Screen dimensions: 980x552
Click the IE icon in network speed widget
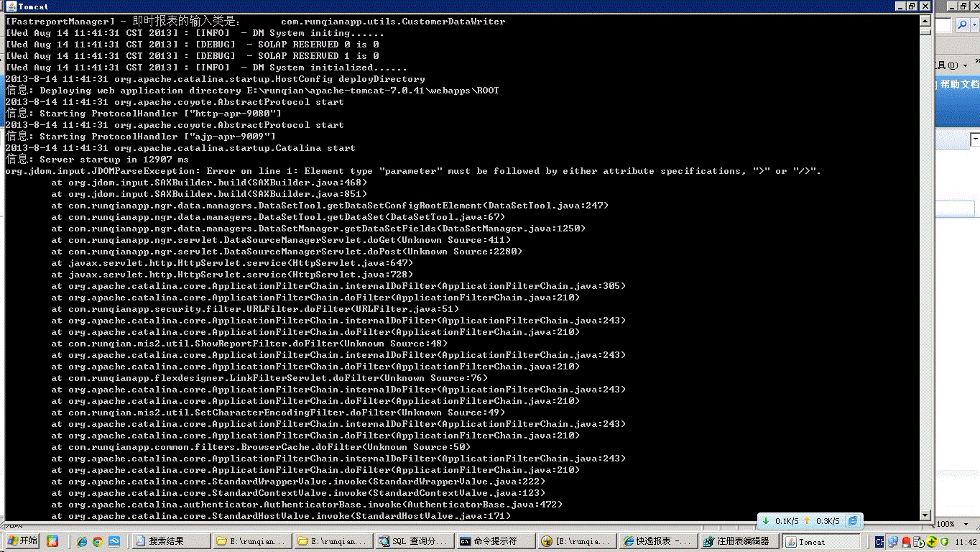click(853, 521)
